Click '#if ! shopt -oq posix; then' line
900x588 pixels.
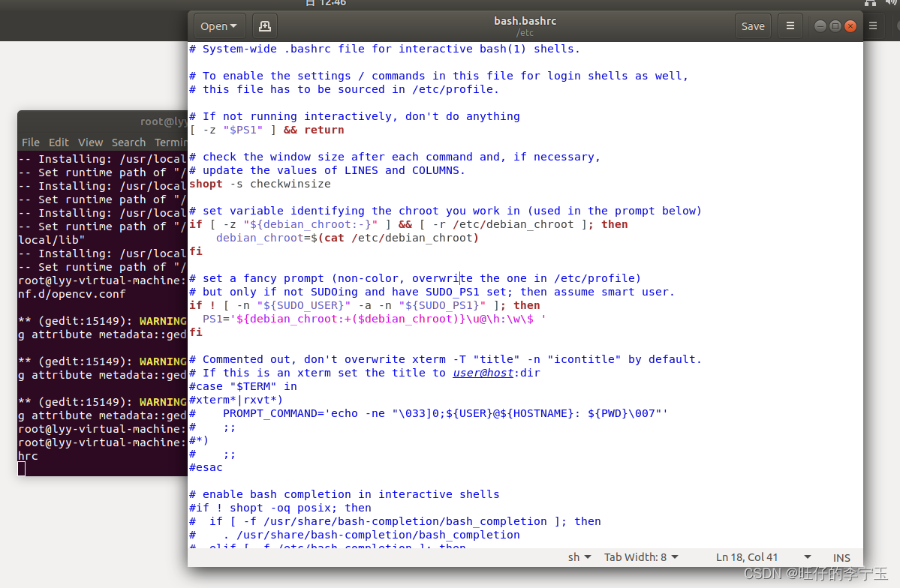coord(280,508)
